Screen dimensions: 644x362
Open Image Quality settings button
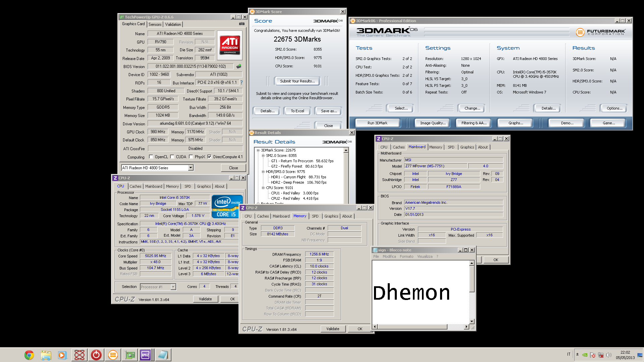pyautogui.click(x=433, y=123)
